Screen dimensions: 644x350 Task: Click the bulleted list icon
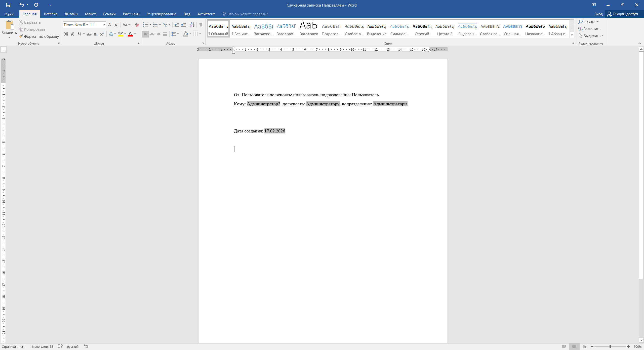pyautogui.click(x=145, y=25)
